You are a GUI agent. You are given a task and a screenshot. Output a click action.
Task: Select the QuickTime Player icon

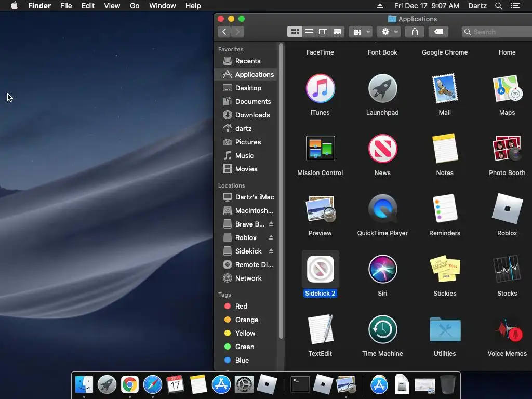[x=382, y=209]
